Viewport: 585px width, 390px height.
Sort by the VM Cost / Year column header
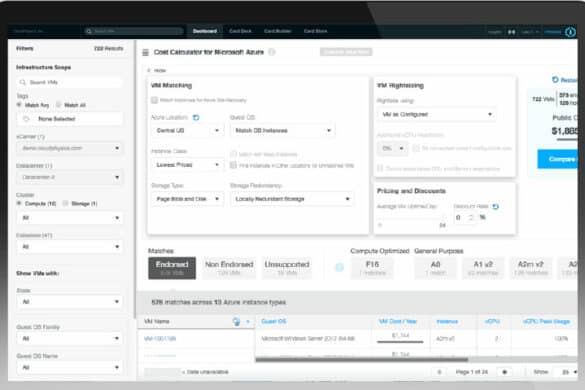[398, 322]
